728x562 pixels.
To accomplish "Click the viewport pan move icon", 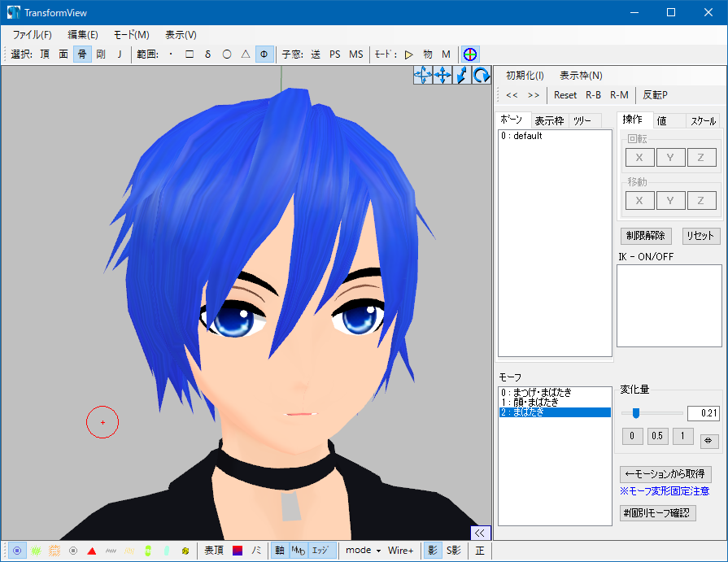I will point(442,75).
